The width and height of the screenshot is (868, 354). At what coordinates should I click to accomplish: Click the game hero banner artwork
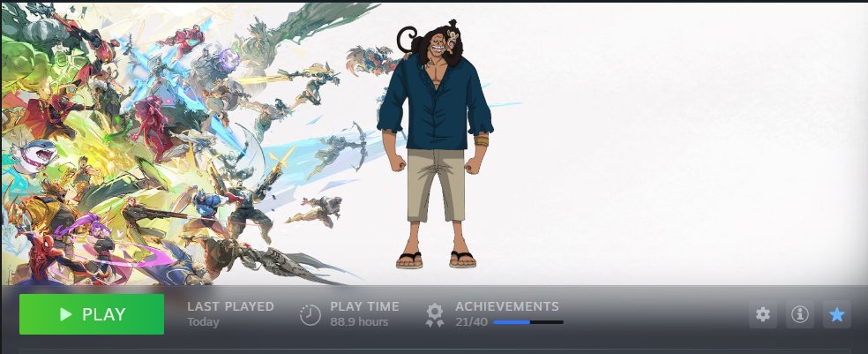click(434, 144)
